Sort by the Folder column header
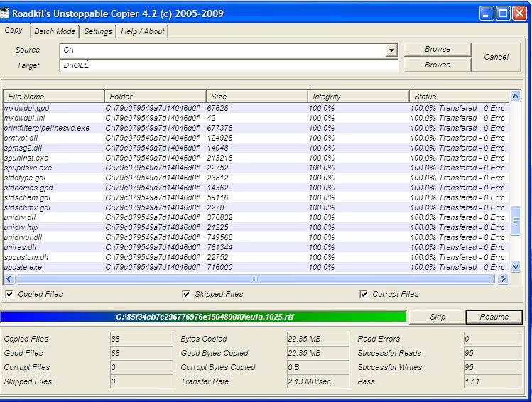This screenshot has width=532, height=402. (156, 97)
